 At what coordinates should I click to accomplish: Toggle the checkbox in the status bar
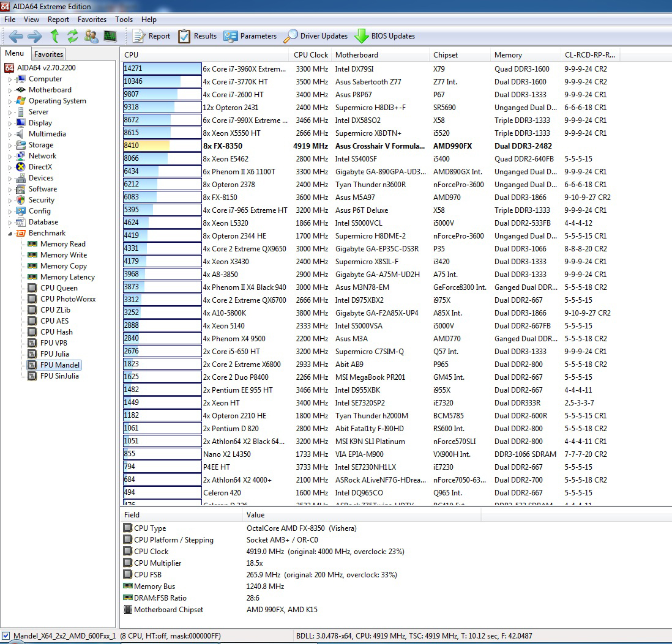point(6,635)
